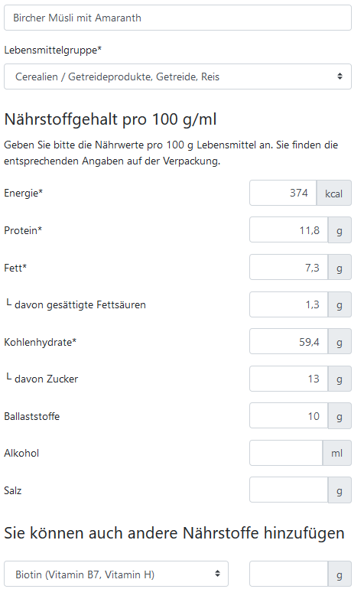Screen dimensions: 364x589
Task: Click the kcal unit label next to Energie
Action: point(334,193)
